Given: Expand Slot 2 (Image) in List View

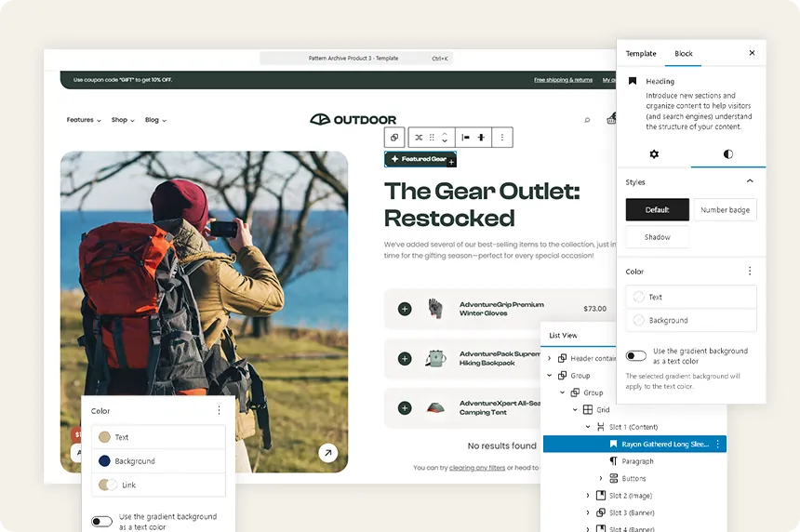Looking at the screenshot, I should (x=588, y=496).
